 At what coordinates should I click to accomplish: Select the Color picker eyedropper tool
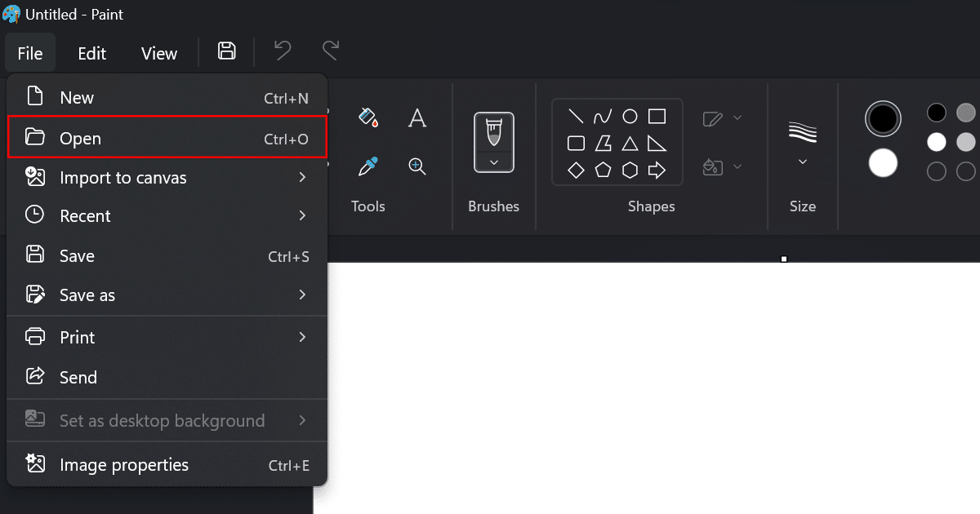point(368,166)
